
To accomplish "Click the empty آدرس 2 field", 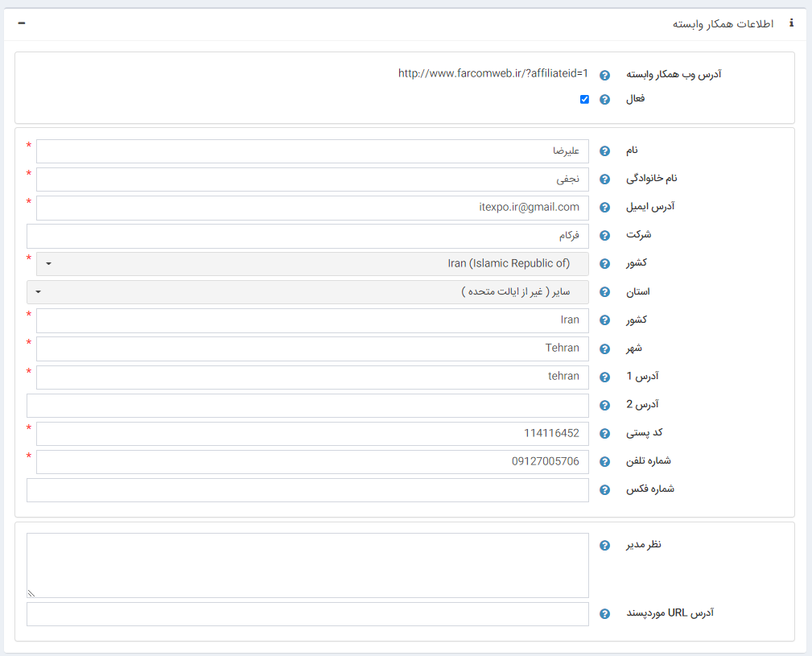I will [x=307, y=406].
